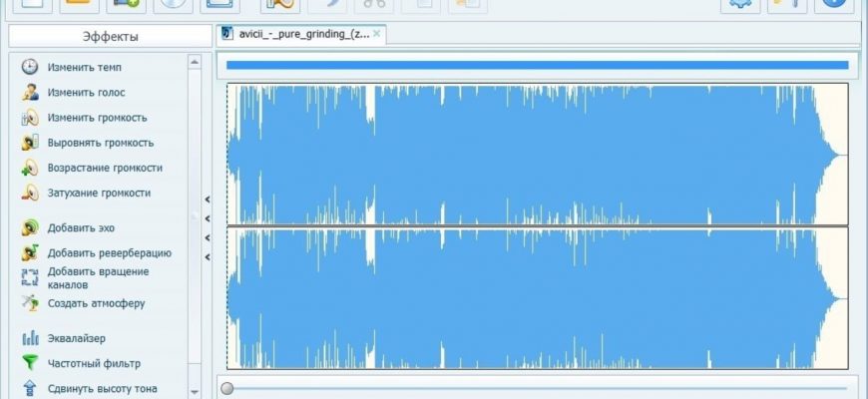Select the Изменить голос effect icon
This screenshot has width=868, height=399.
click(30, 93)
